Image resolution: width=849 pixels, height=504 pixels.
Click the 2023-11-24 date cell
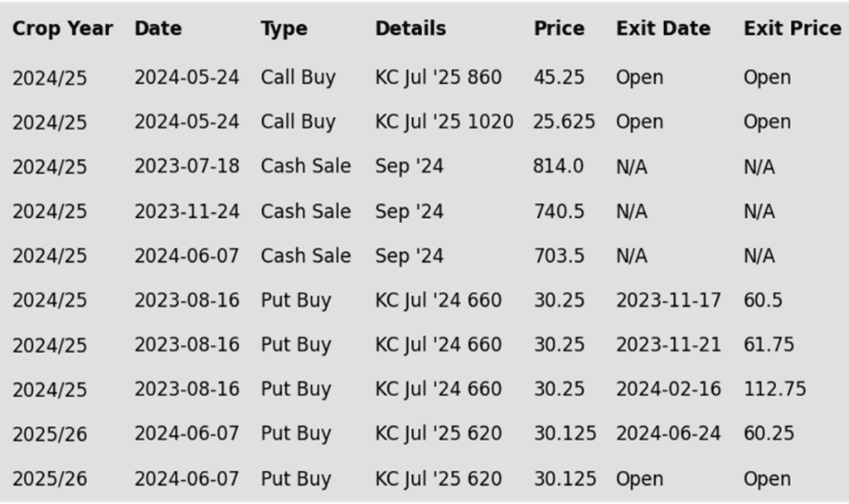pos(187,211)
